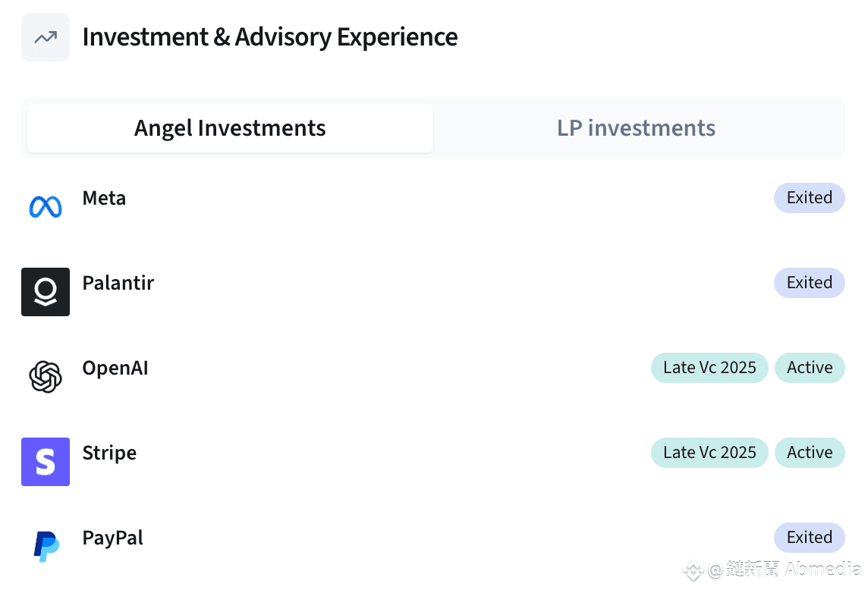Click the OpenAI knot logo
Viewport: 868px width, 590px height.
(x=46, y=377)
